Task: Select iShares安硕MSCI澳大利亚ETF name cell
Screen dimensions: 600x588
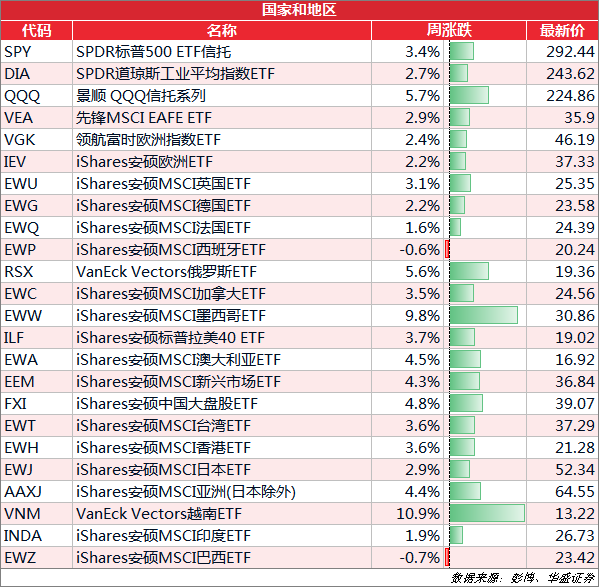Action: (x=222, y=360)
